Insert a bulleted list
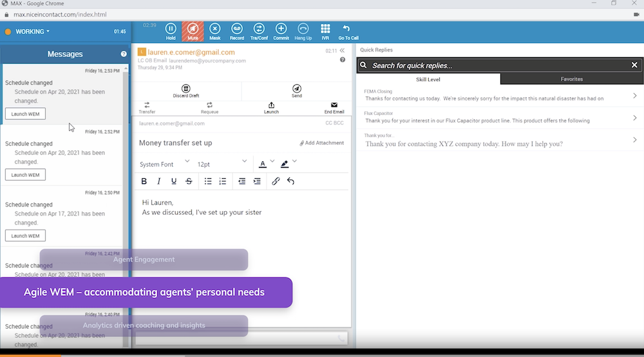Screen dimensions: 644x357 coord(208,181)
